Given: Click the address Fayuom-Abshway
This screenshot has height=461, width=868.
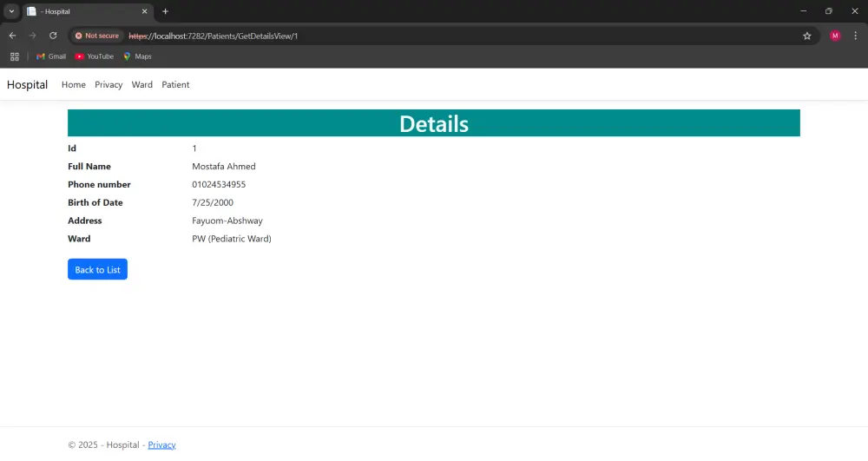Looking at the screenshot, I should 227,221.
